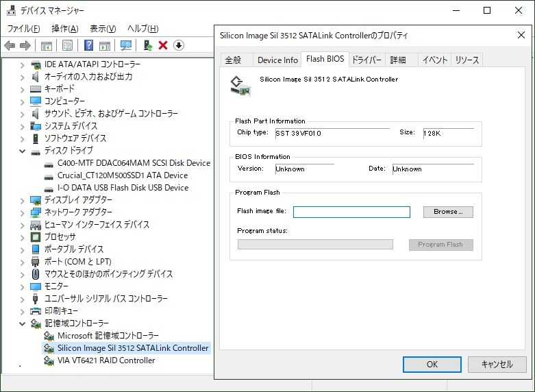Viewport: 535px width, 392px height.
Task: Scan for hardware changes monitor icon
Action: pos(126,45)
